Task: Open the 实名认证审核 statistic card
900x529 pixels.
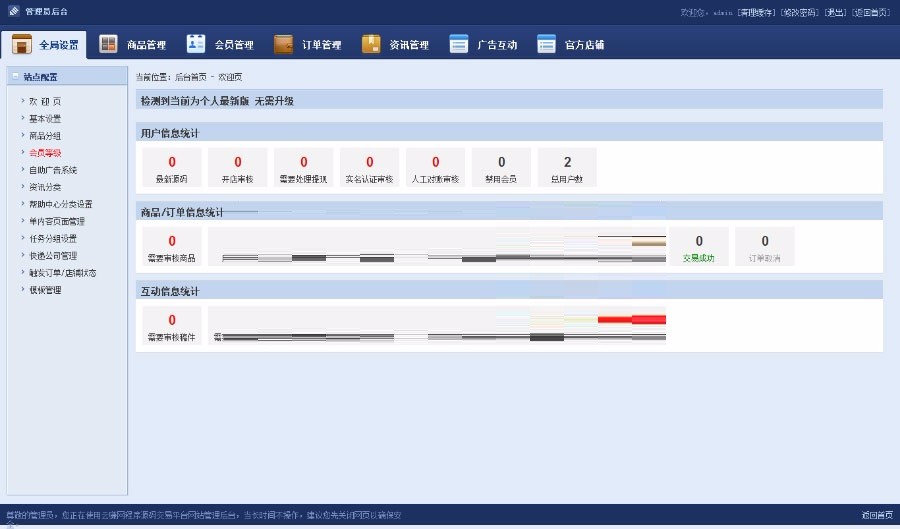Action: click(370, 168)
